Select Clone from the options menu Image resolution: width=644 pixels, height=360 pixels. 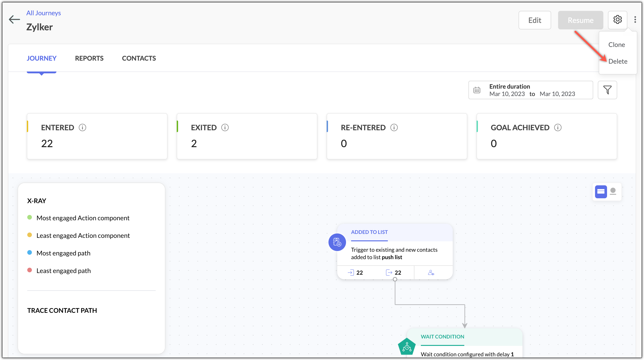pos(617,45)
